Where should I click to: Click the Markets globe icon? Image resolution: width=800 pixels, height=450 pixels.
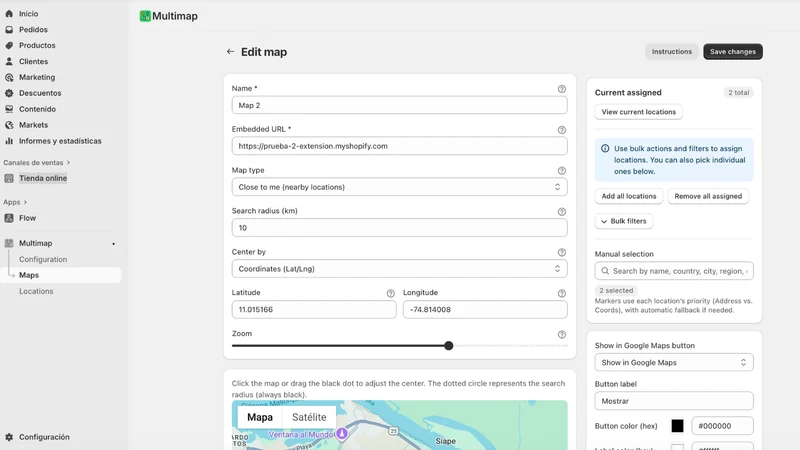[9, 125]
